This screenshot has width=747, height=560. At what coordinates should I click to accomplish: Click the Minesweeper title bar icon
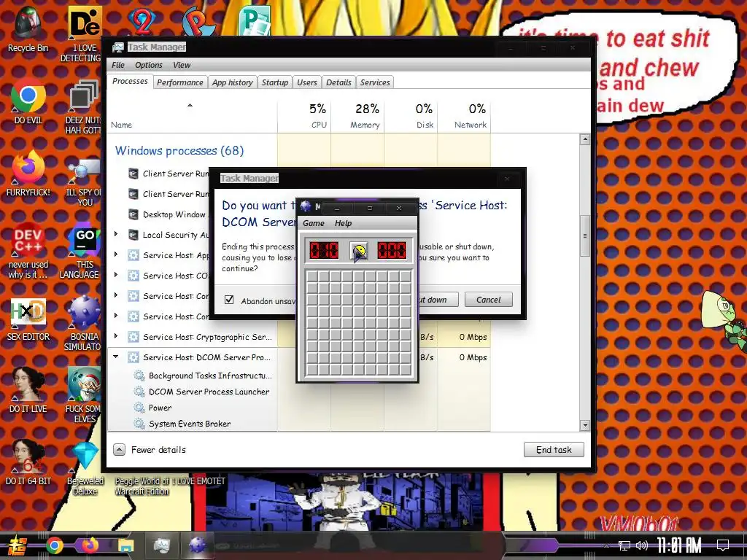(x=306, y=206)
